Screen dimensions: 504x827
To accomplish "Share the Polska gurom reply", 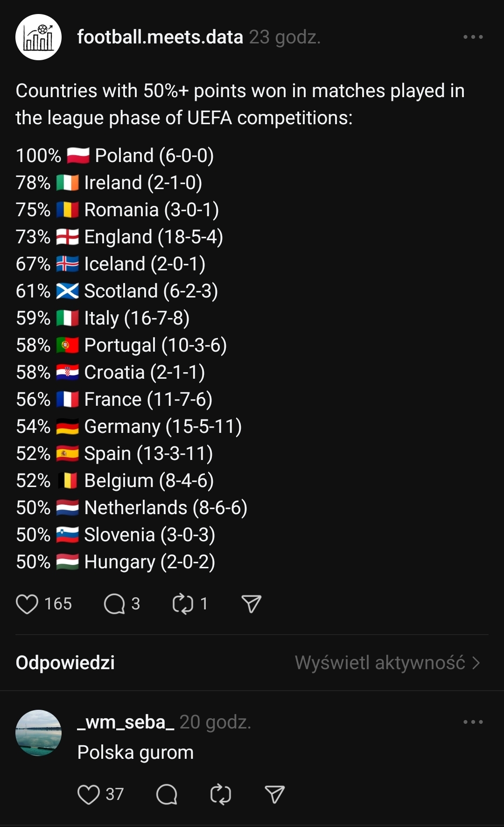I will (274, 794).
